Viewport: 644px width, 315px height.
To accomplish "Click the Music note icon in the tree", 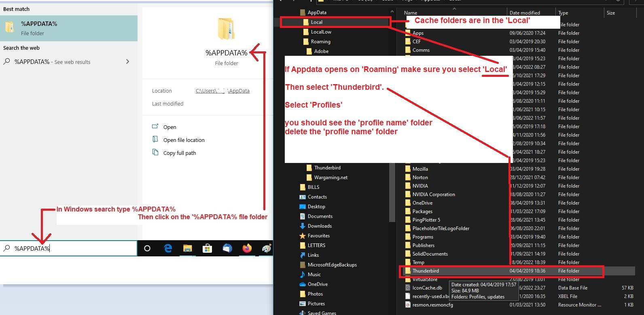I will point(303,275).
